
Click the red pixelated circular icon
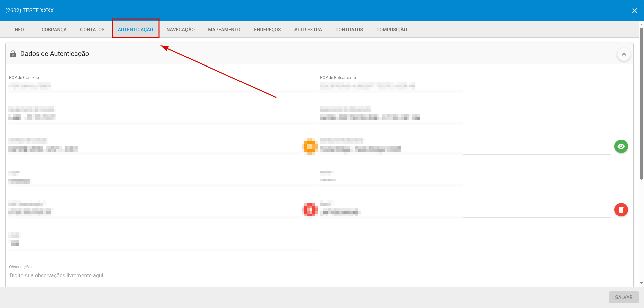310,210
